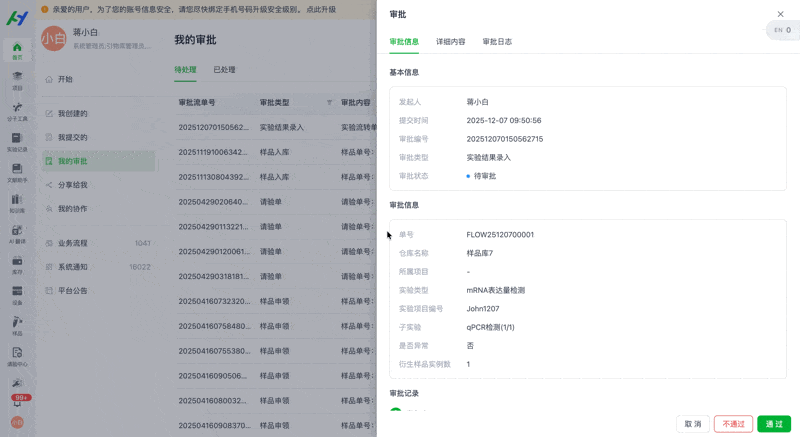Open 开始 in the left menu
Image resolution: width=800 pixels, height=437 pixels.
pyautogui.click(x=99, y=80)
